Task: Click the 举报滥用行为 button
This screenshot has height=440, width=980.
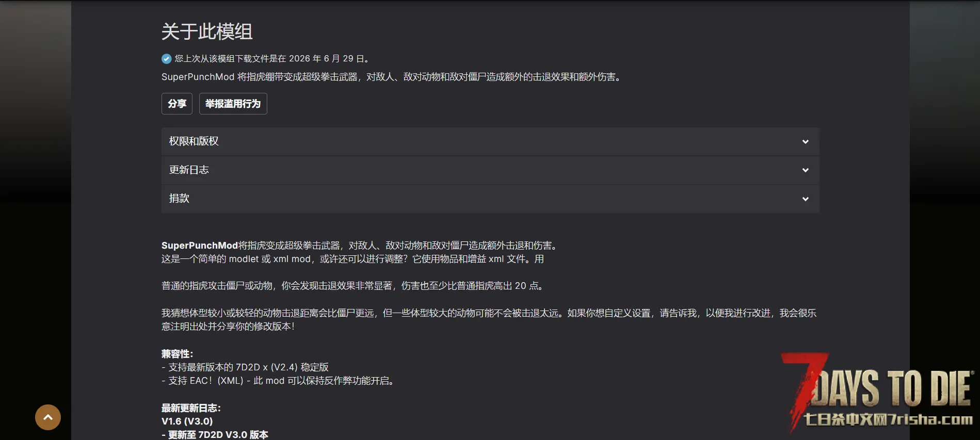Action: (x=233, y=104)
